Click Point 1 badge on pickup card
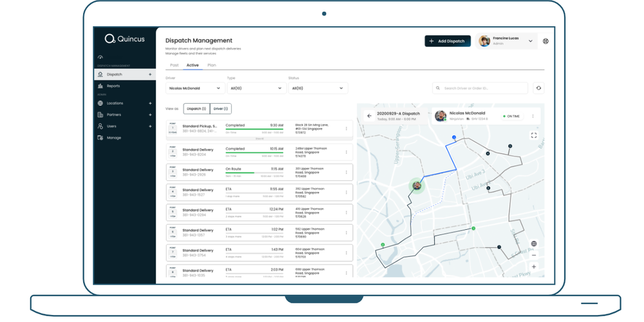Image resolution: width=644 pixels, height=322 pixels. (x=173, y=128)
